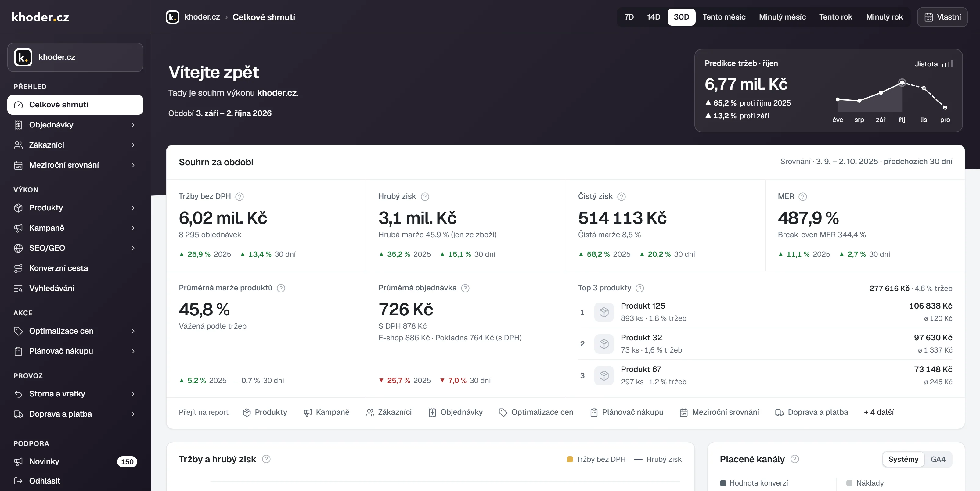Expand Kampaně sidebar chevron

tap(133, 228)
